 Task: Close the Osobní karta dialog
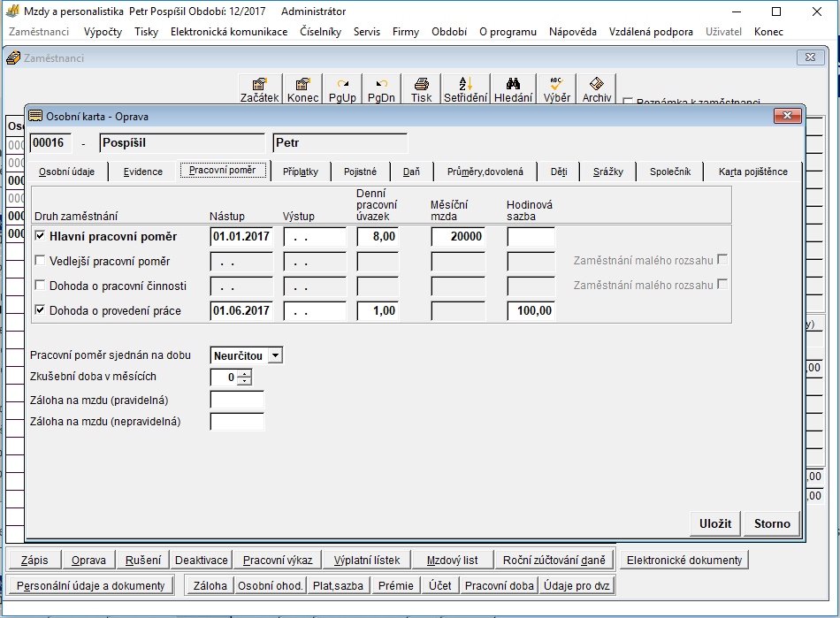click(788, 116)
